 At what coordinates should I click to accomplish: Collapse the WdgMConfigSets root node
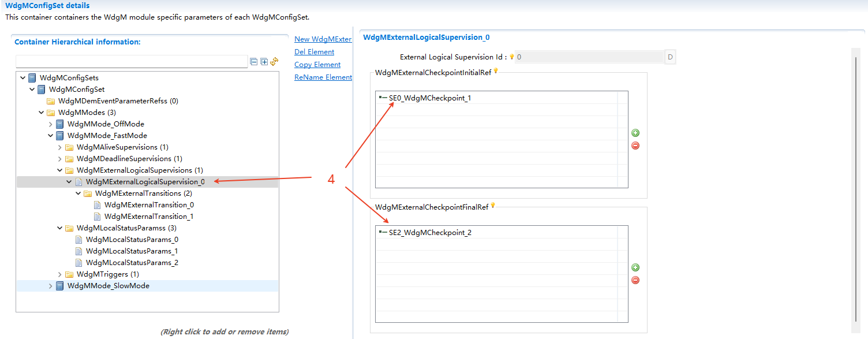[x=23, y=77]
